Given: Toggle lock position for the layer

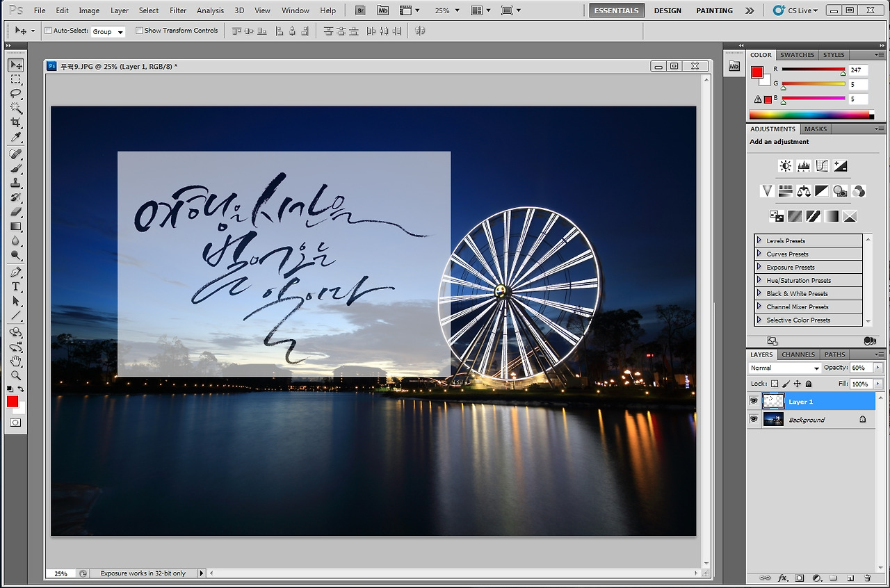Looking at the screenshot, I should pyautogui.click(x=797, y=384).
